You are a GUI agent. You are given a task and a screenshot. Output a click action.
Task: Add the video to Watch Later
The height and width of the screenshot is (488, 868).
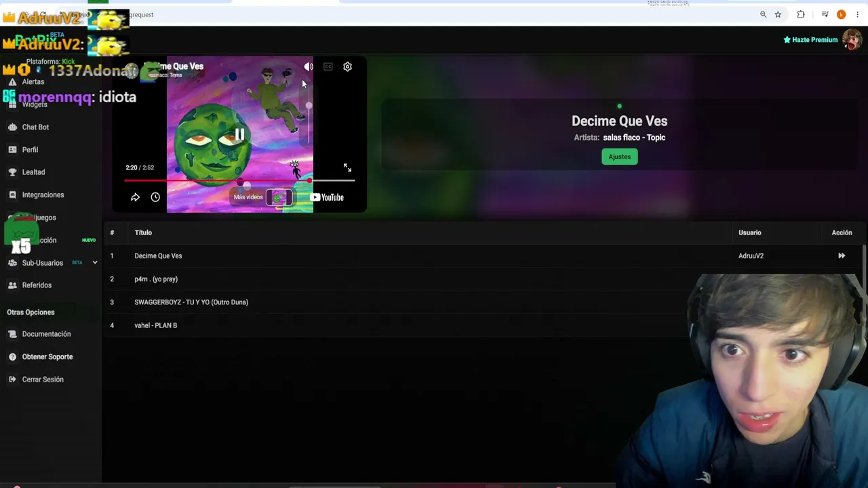click(155, 197)
